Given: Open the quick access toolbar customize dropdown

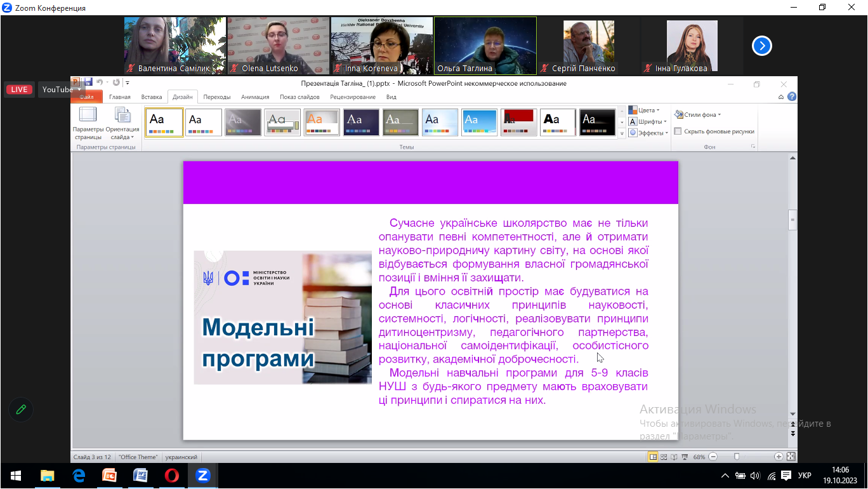Looking at the screenshot, I should point(128,83).
